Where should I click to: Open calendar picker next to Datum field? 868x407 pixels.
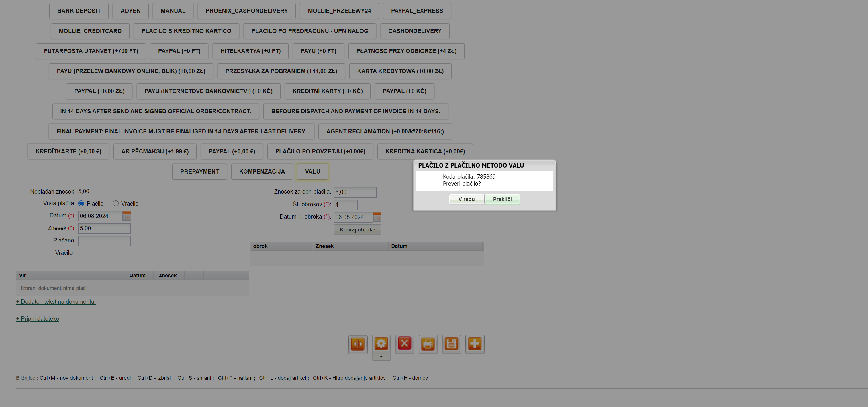coord(126,216)
